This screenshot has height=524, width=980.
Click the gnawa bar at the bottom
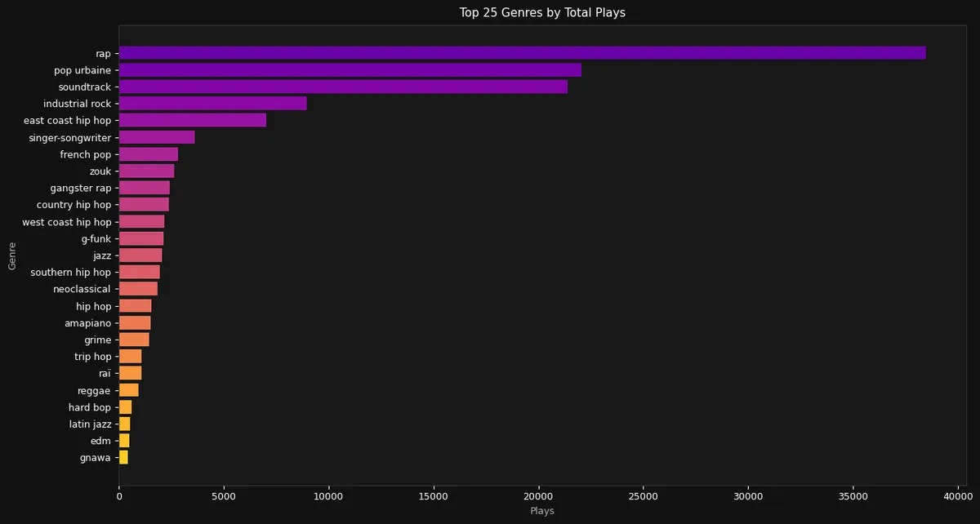(x=122, y=457)
